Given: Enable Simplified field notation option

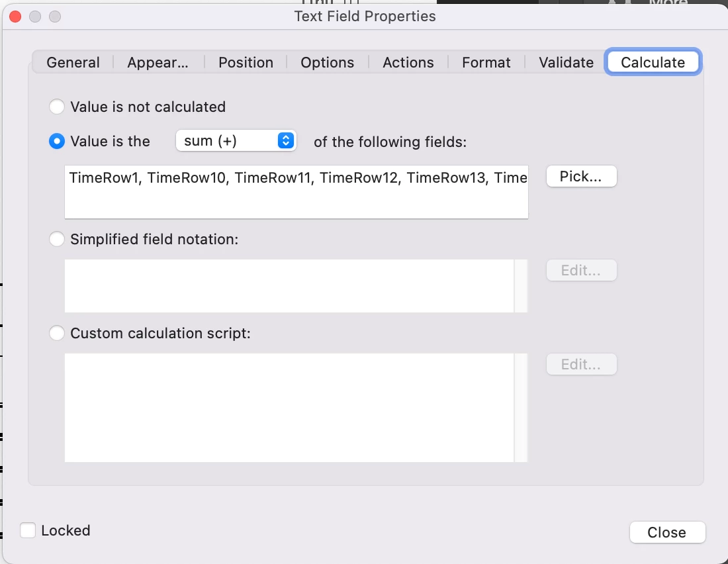Looking at the screenshot, I should point(57,239).
